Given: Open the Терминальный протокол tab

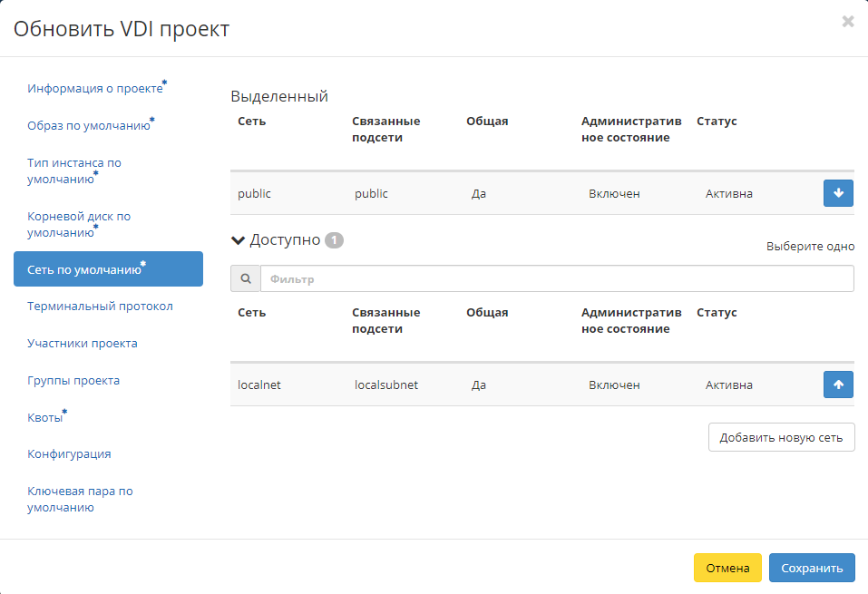Looking at the screenshot, I should click(x=100, y=307).
